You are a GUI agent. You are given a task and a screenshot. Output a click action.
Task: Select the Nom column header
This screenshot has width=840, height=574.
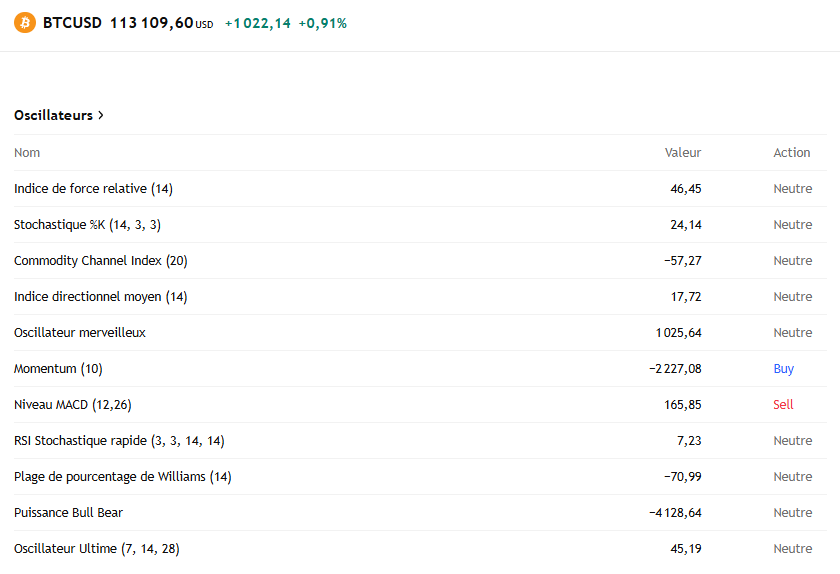click(x=27, y=153)
